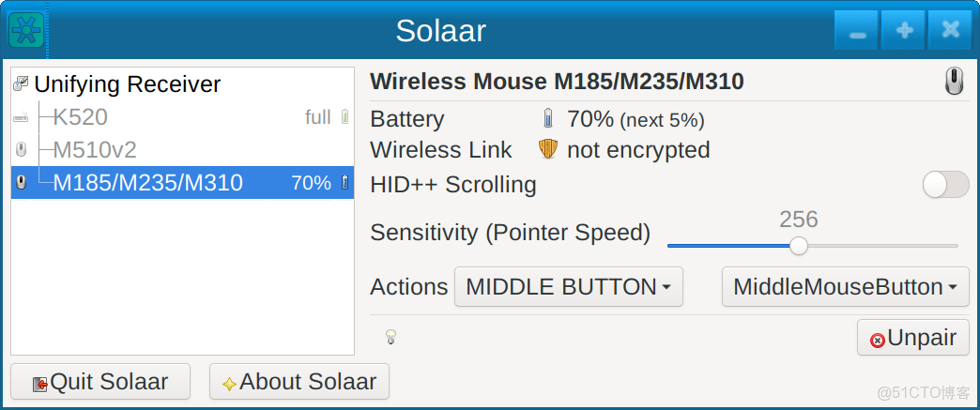
Task: Click the mouse icon beside the device title
Action: pos(953,82)
